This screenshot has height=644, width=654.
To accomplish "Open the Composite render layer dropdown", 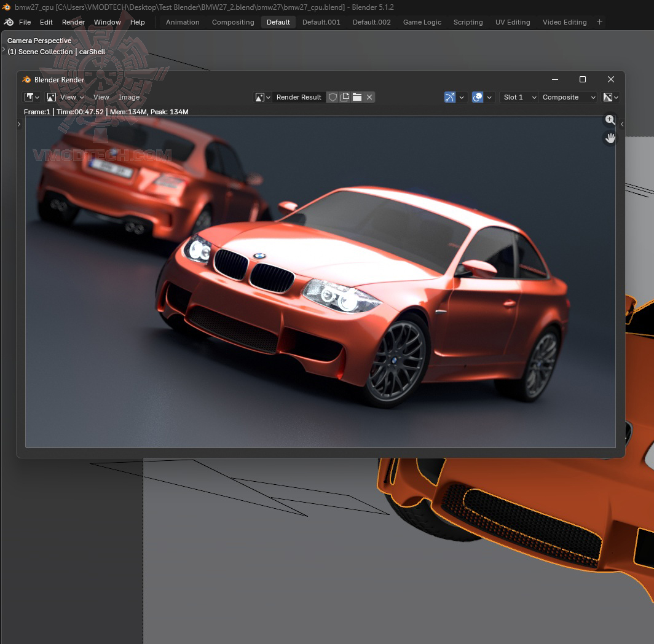I will 568,97.
